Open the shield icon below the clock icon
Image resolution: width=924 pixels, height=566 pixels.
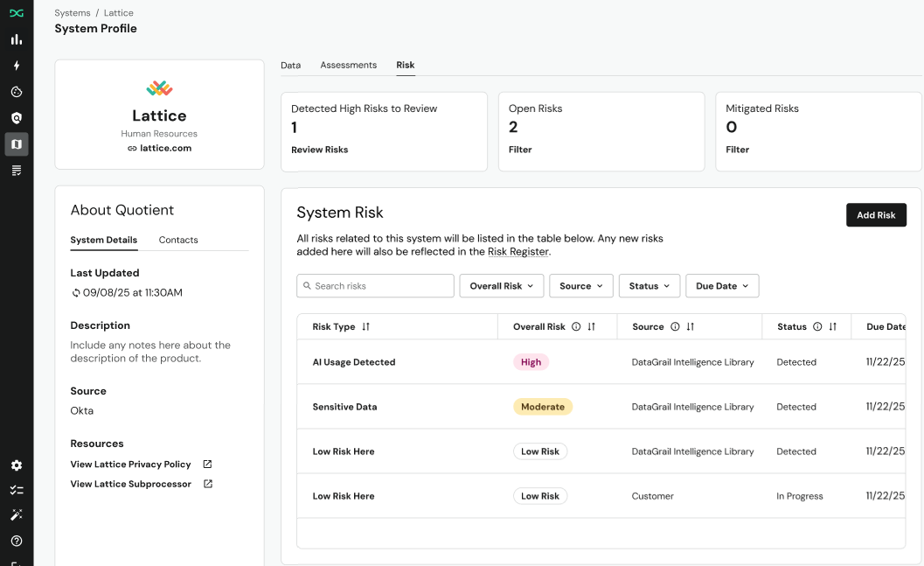pos(17,118)
